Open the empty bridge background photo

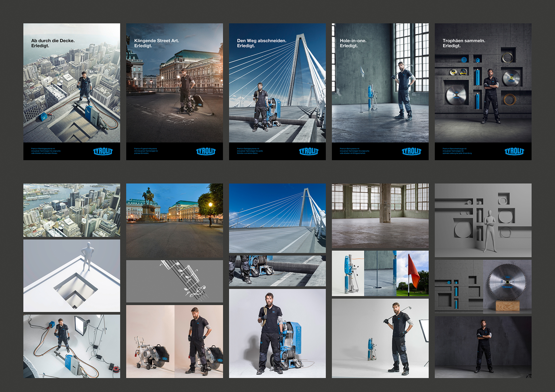(277, 218)
